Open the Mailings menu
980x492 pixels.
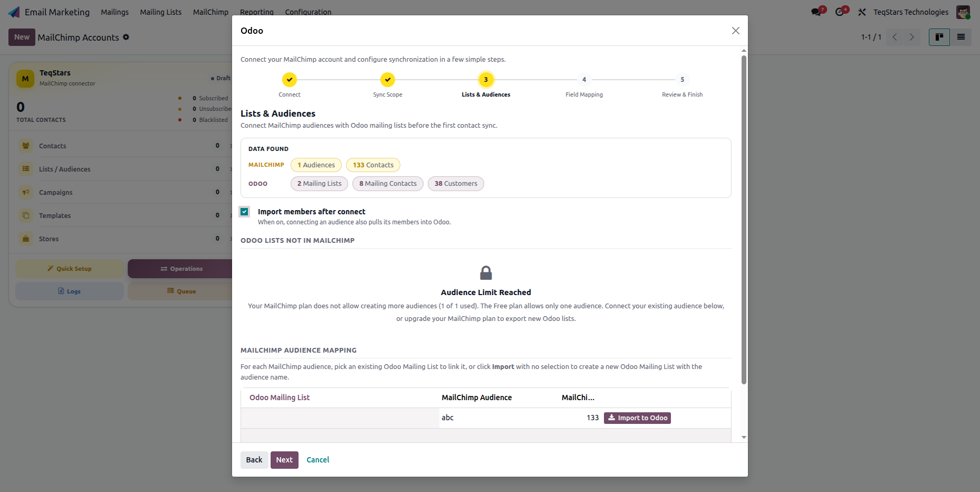point(114,12)
